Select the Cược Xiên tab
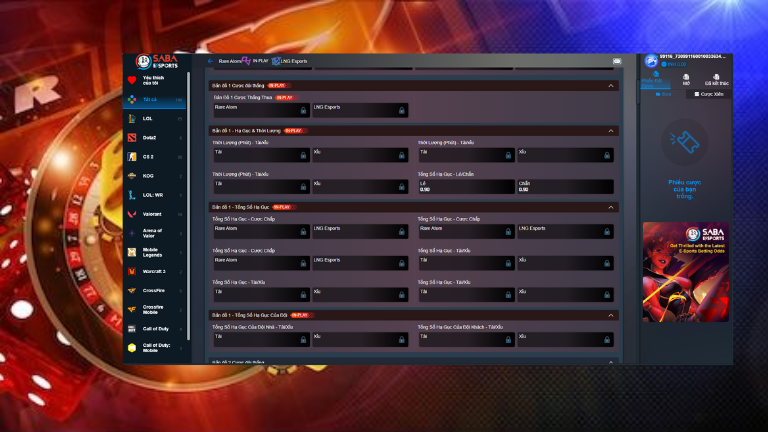The width and height of the screenshot is (768, 432). point(709,94)
